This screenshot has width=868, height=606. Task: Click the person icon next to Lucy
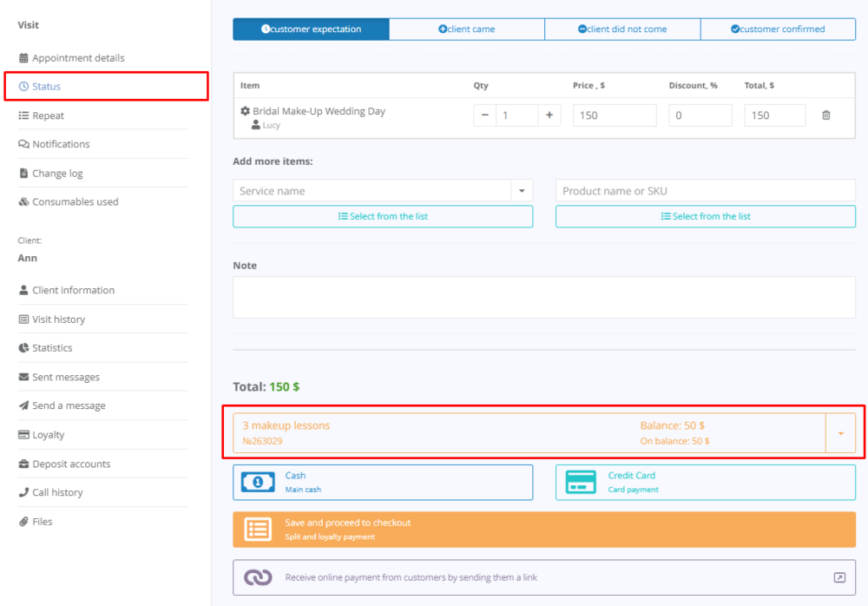(x=256, y=125)
